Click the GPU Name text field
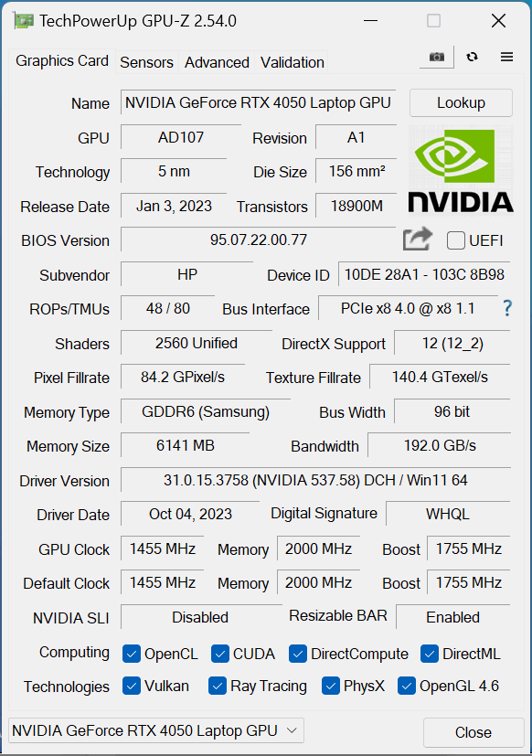The image size is (532, 756). coord(258,102)
